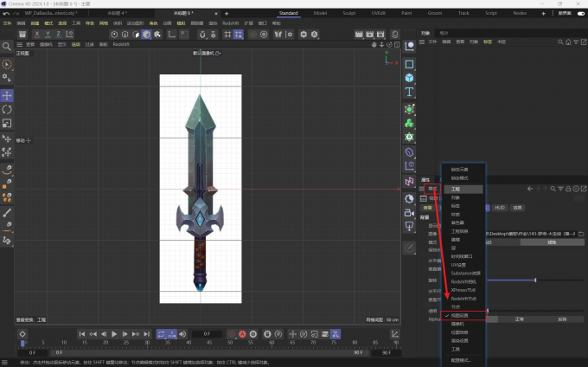
Task: Toggle X axis lock
Action: tap(36, 34)
